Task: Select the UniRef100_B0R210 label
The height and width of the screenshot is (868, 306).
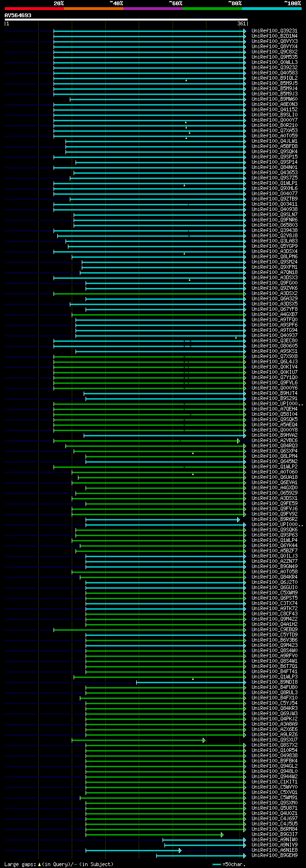Action: pos(274,126)
